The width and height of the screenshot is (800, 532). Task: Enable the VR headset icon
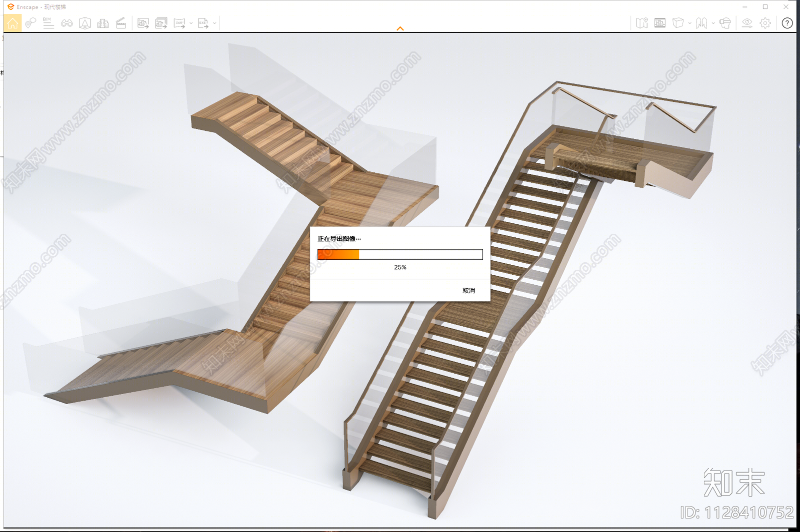click(x=725, y=23)
